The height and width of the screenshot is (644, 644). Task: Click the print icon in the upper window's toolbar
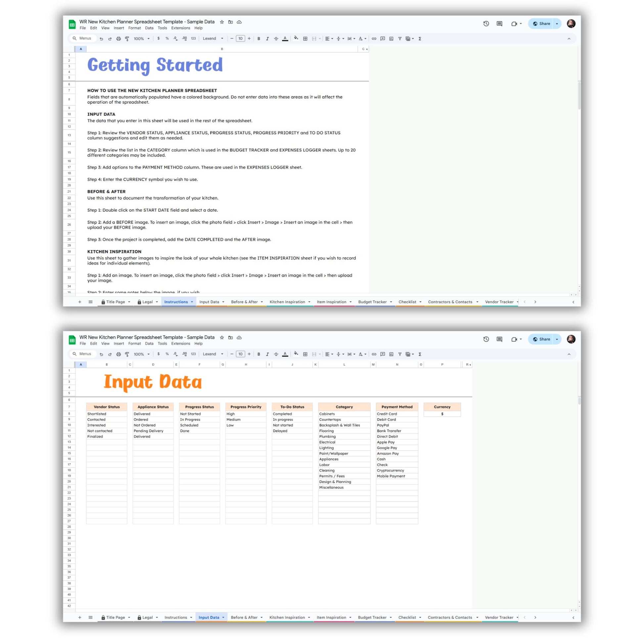point(118,39)
